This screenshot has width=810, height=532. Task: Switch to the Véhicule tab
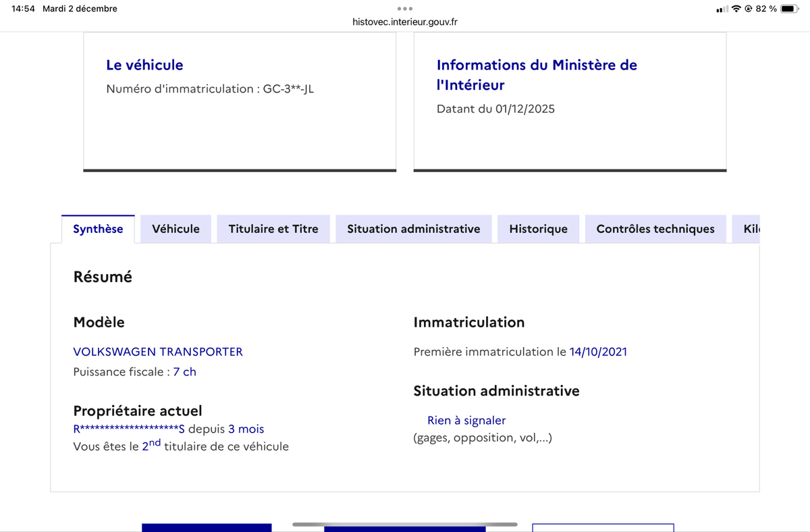pyautogui.click(x=175, y=229)
